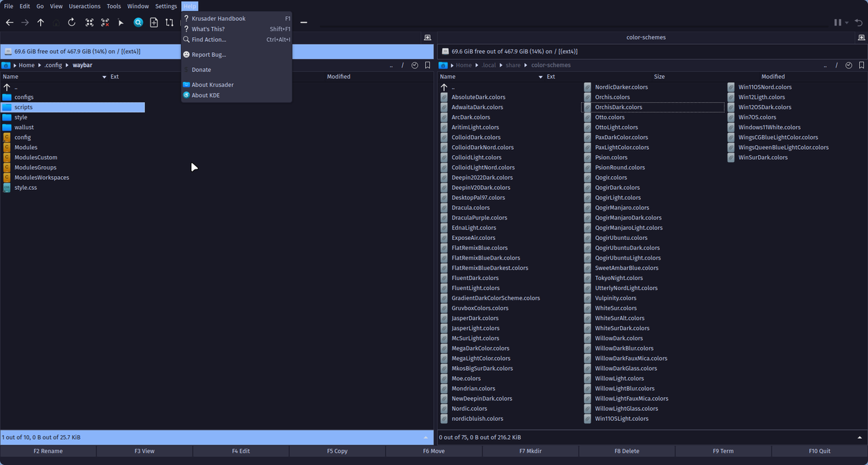
Task: Select Dracula.colors file
Action: [470, 207]
